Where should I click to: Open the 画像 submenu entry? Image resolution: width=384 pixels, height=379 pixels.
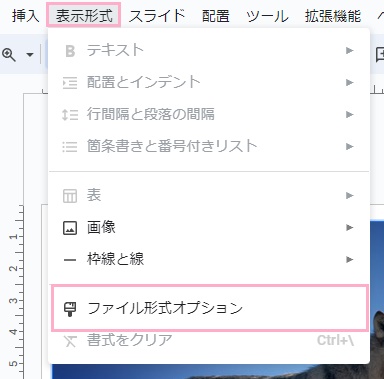[209, 227]
